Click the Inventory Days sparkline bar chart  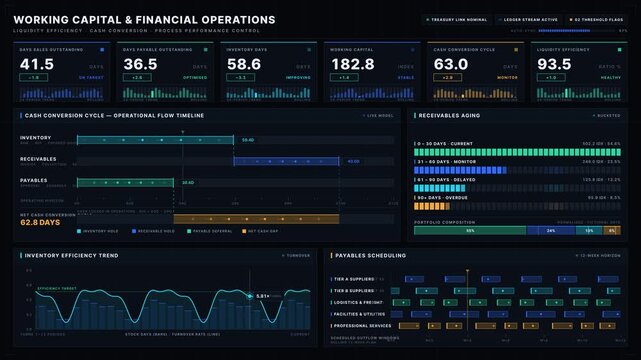[x=269, y=93]
